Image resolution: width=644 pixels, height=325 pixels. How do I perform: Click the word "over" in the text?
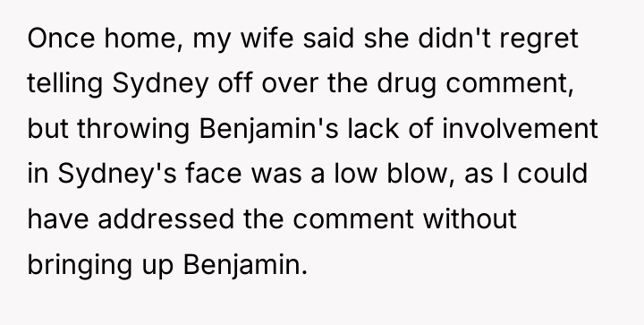(x=290, y=84)
